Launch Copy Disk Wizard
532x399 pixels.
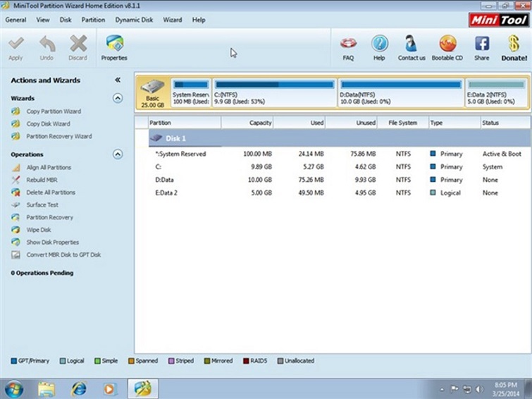point(48,124)
